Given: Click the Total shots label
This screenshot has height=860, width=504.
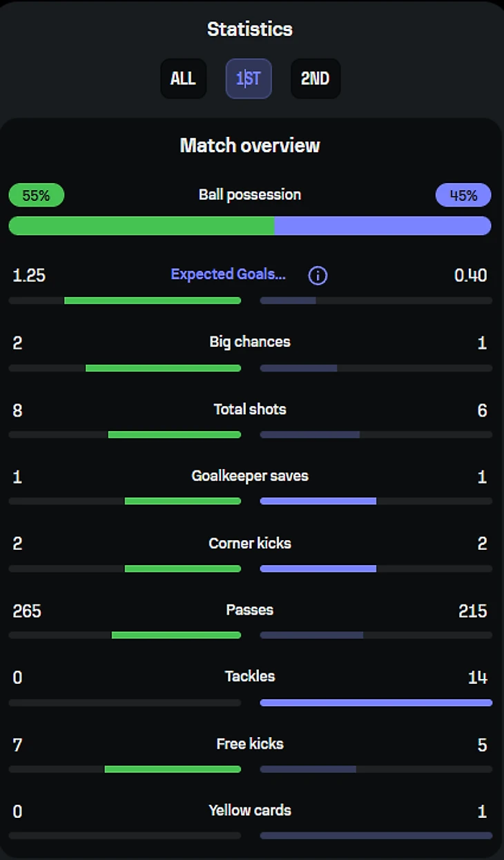Looking at the screenshot, I should click(x=250, y=409).
